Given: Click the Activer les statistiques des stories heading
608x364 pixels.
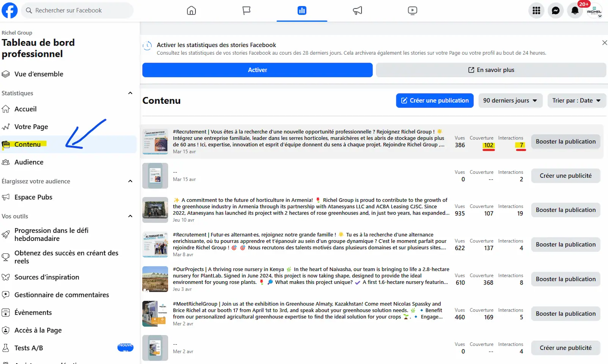Looking at the screenshot, I should (216, 45).
